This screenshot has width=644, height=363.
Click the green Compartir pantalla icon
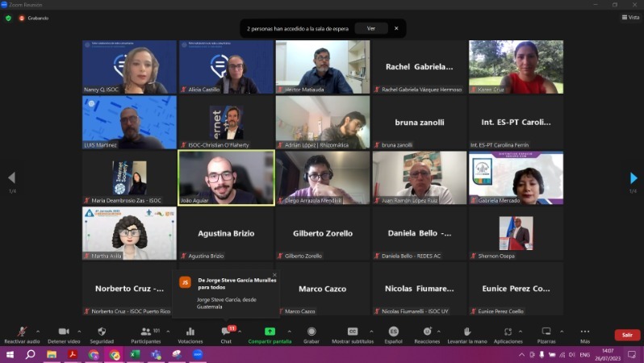(x=270, y=332)
